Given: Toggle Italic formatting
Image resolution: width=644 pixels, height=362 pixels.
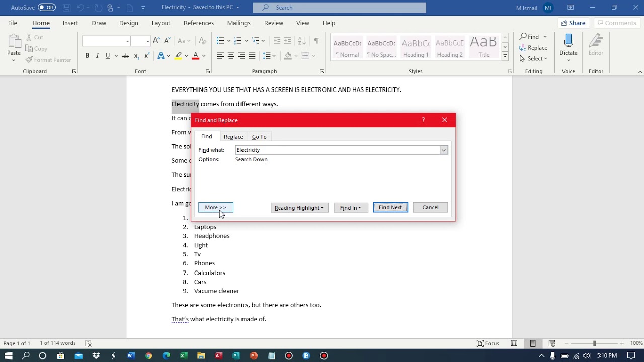Looking at the screenshot, I should pos(97,56).
